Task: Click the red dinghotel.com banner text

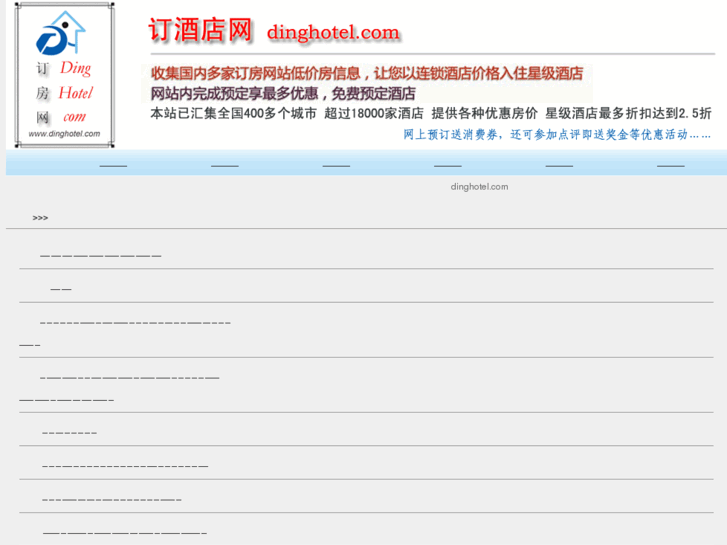Action: tap(333, 32)
